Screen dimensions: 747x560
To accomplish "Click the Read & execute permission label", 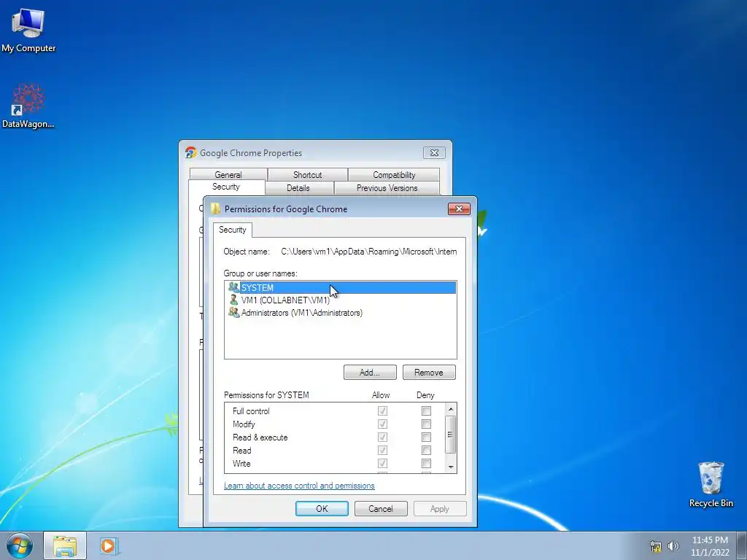I will [260, 437].
